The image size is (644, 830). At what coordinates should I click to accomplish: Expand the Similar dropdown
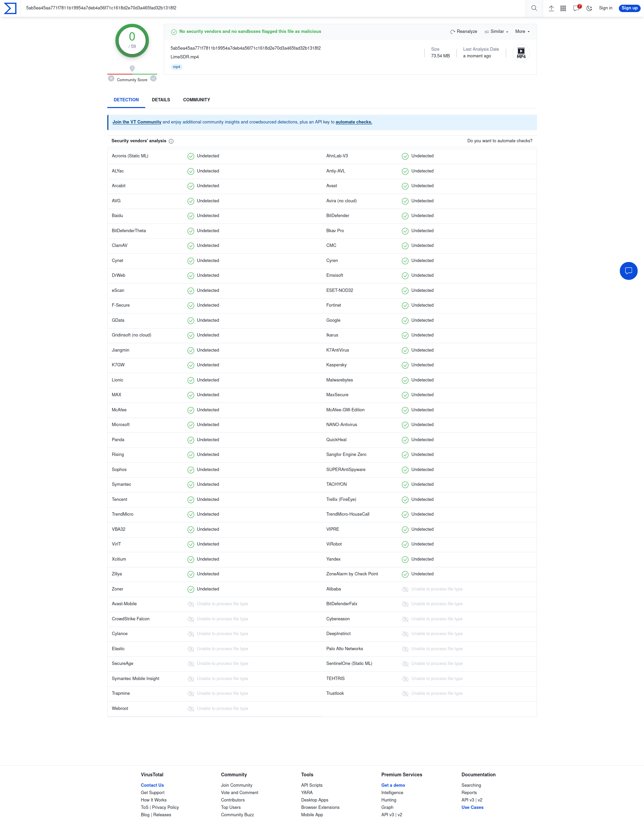point(496,32)
